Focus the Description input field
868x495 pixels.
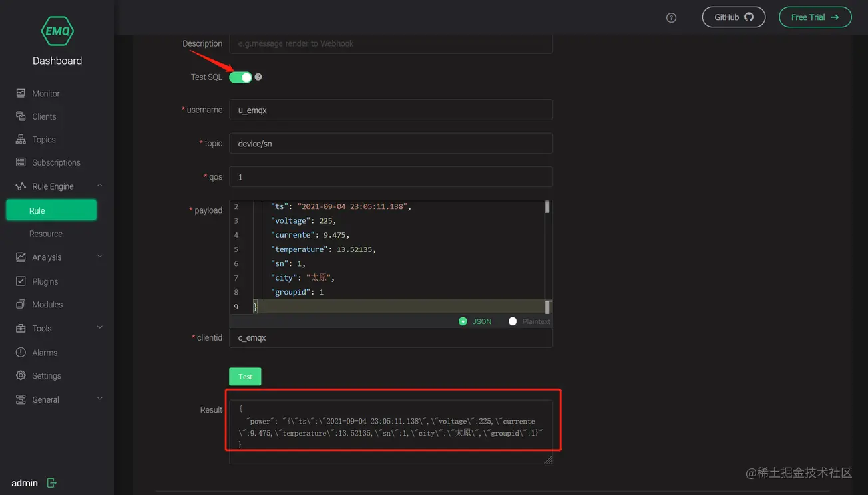(391, 43)
